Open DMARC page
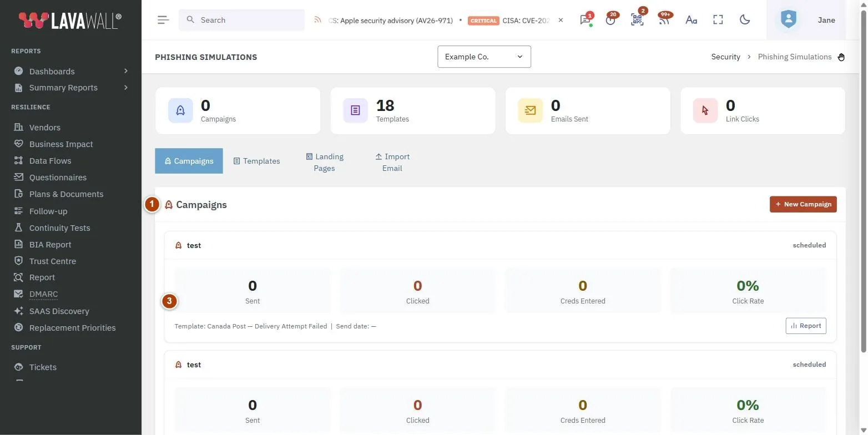The image size is (868, 435). 43,294
